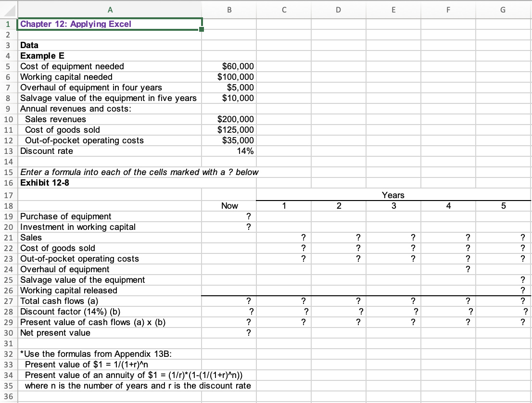Select row header 5

[x=8, y=66]
